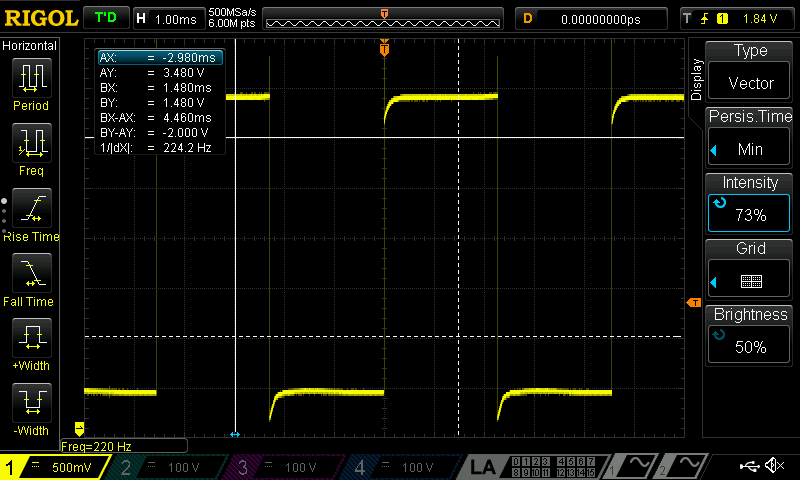Select the Freq measurement icon
The image size is (800, 480).
pos(32,143)
